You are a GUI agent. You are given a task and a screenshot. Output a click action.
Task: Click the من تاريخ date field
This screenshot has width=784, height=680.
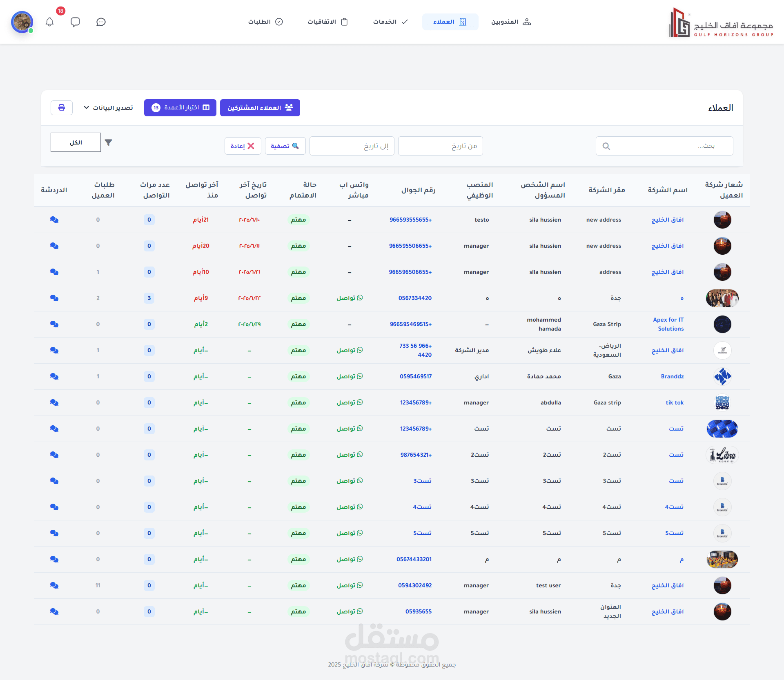tap(440, 146)
